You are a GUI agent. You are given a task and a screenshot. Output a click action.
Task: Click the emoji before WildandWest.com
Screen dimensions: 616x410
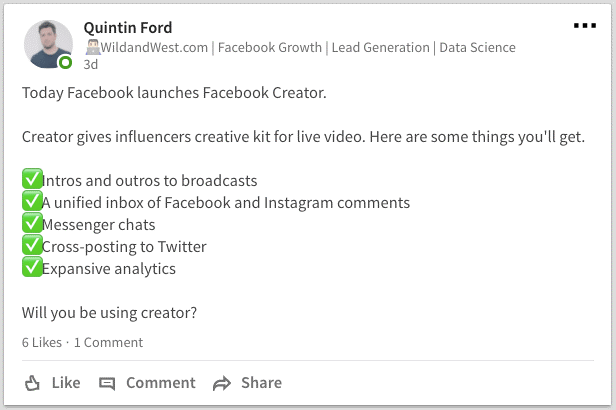tap(93, 48)
